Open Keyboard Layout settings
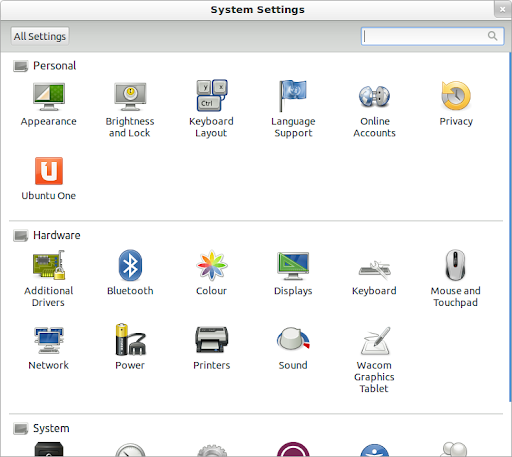The image size is (512, 457). tap(211, 109)
